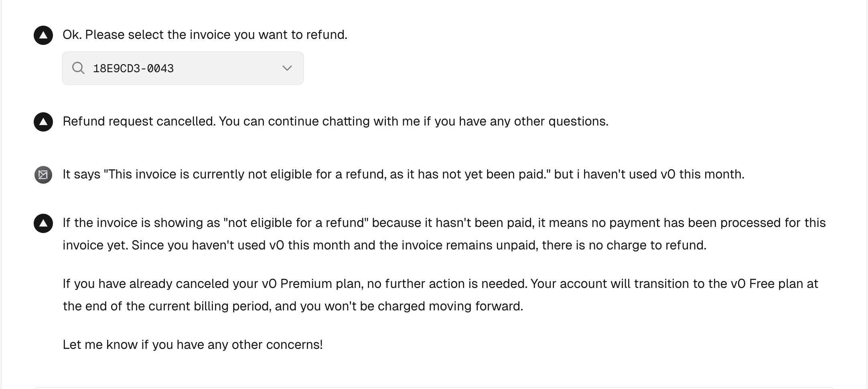Click 'Let me know if you have any other concerns!'
The height and width of the screenshot is (389, 868).
pyautogui.click(x=193, y=345)
